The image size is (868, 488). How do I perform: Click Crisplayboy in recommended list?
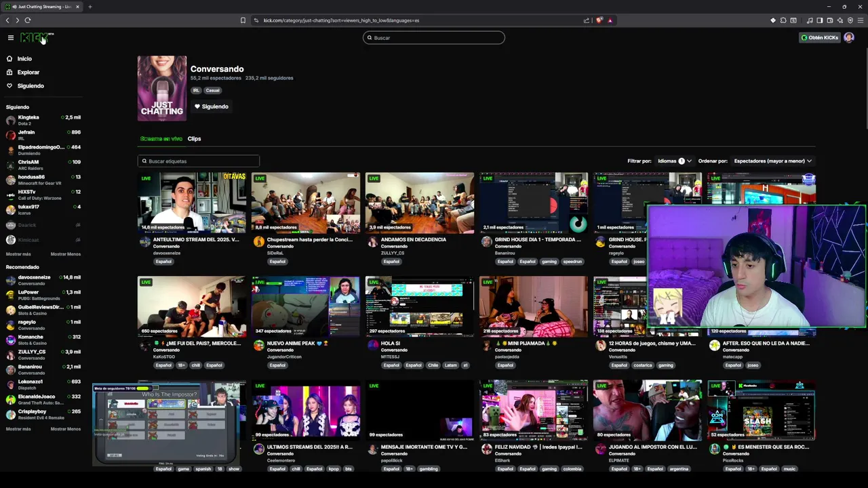click(43, 414)
